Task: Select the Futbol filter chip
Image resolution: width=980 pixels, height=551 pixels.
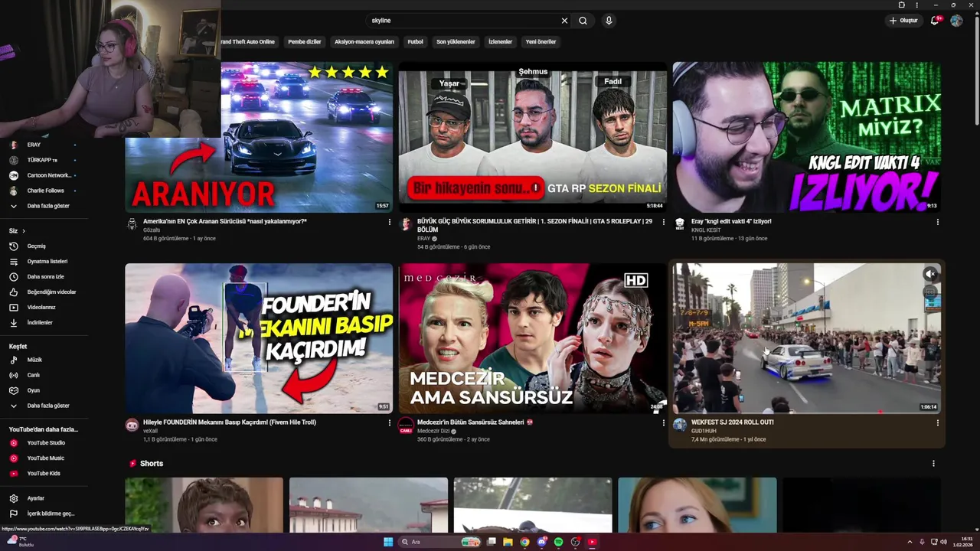Action: coord(415,42)
